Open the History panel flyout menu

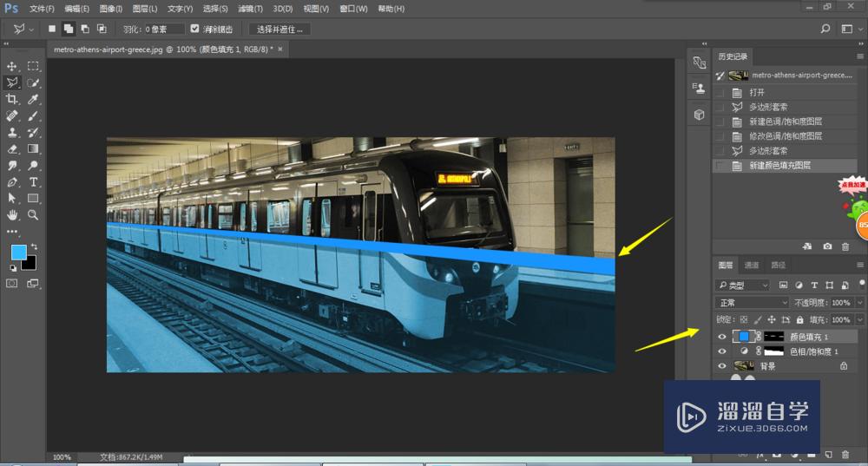coord(859,56)
